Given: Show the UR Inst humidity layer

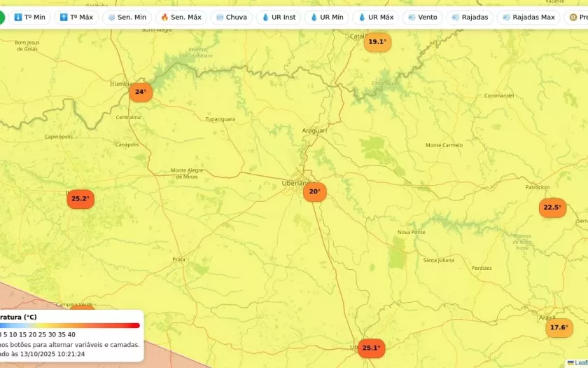Looking at the screenshot, I should click(279, 17).
